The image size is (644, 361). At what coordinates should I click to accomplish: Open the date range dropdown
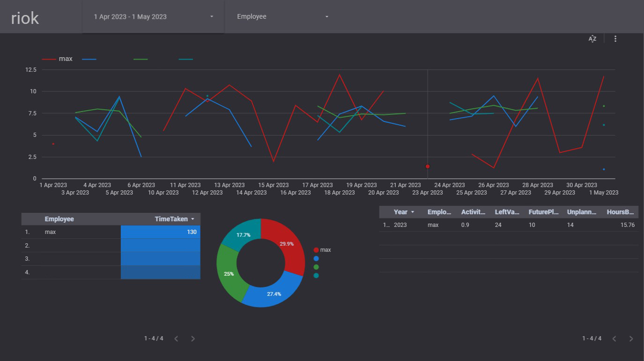point(153,17)
